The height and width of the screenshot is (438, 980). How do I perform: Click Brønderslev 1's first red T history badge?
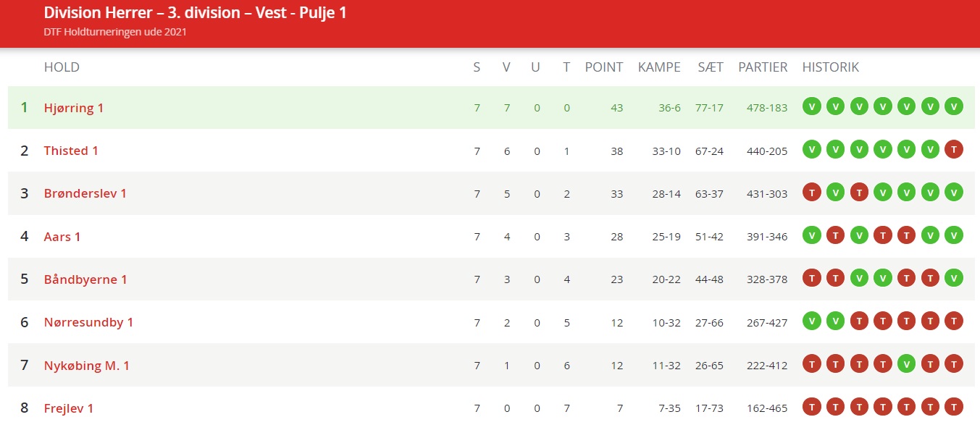(812, 193)
